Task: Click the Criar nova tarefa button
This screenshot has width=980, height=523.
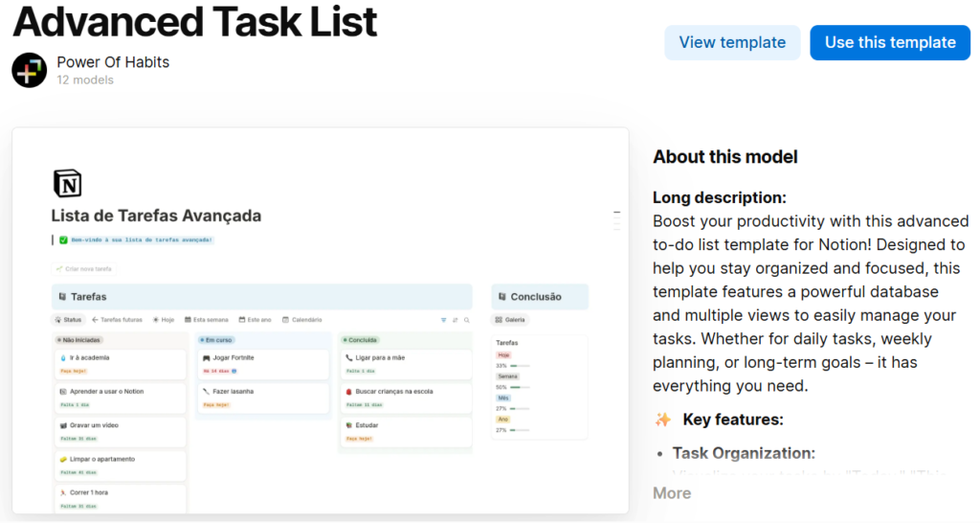Action: pos(84,269)
